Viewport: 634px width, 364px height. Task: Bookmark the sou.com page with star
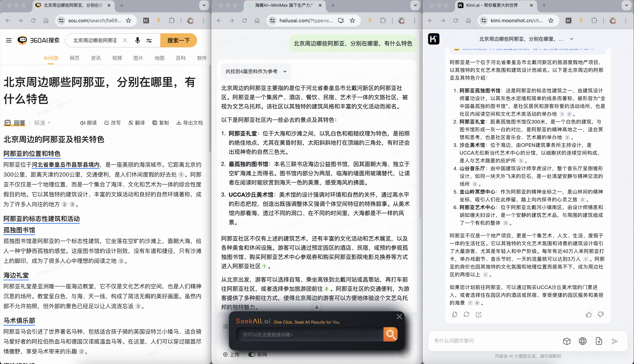coord(128,21)
